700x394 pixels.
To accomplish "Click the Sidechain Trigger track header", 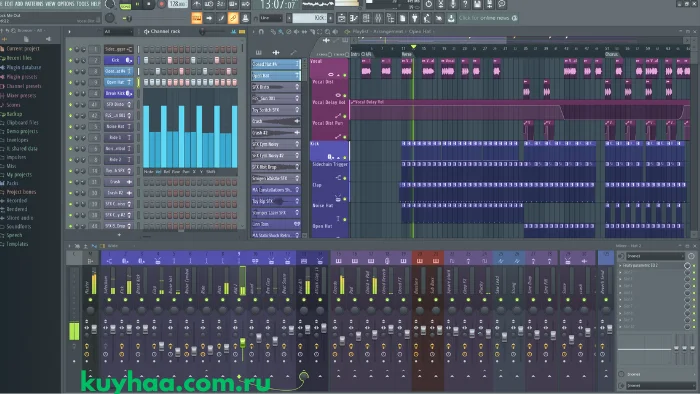I will coord(329,171).
